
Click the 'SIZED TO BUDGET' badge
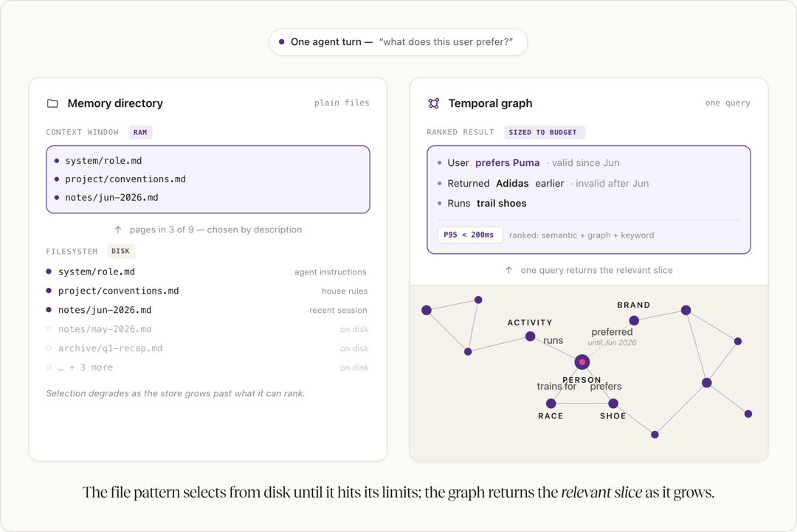[543, 132]
